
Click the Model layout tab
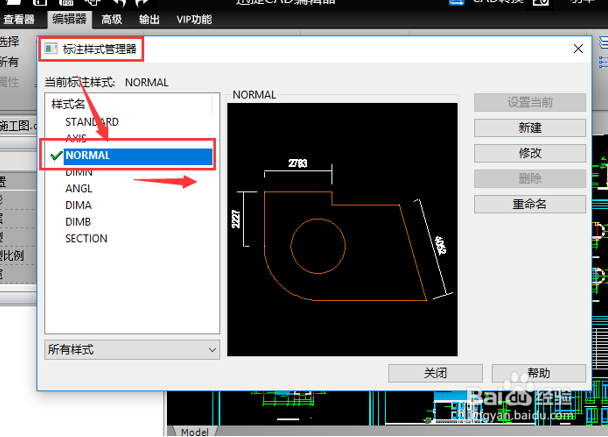point(194,432)
